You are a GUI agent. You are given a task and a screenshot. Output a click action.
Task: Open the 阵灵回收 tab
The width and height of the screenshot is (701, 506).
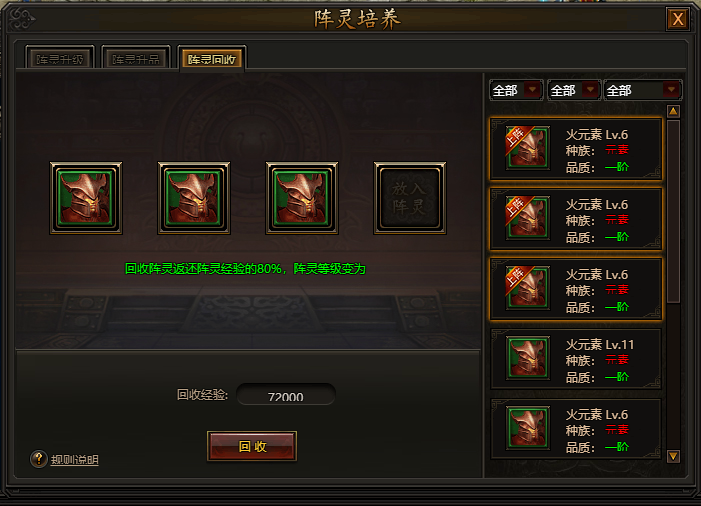coord(212,59)
